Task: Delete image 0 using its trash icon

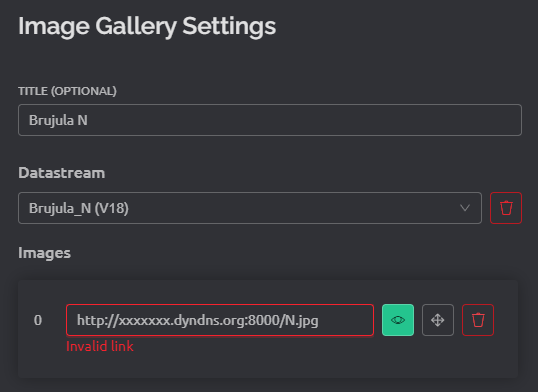Action: point(478,320)
